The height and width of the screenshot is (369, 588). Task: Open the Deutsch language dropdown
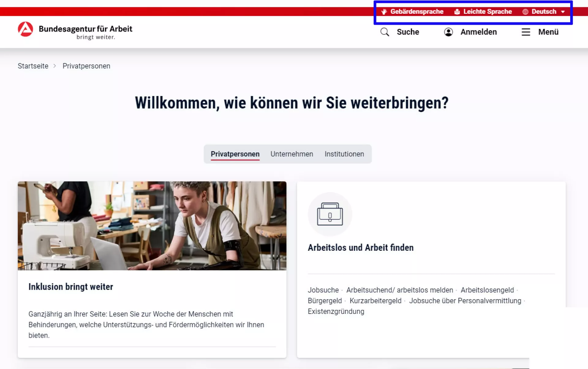(544, 11)
